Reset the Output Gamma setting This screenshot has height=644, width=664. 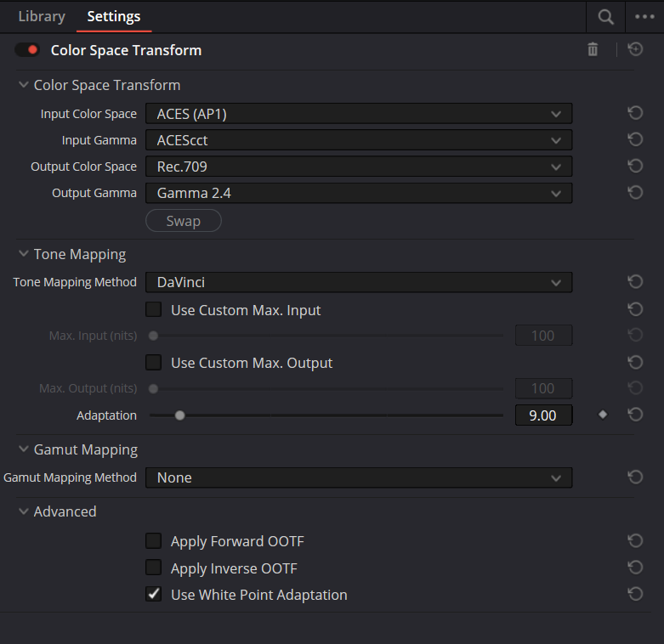coord(635,193)
